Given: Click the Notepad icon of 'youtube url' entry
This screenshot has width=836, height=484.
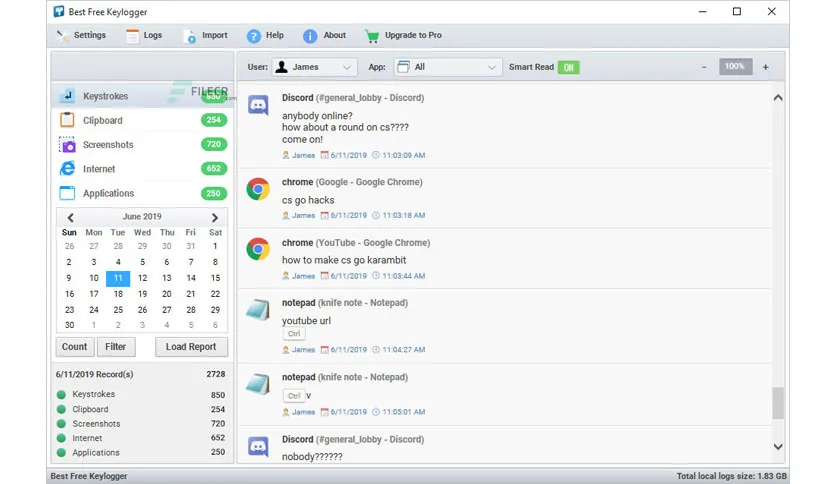Looking at the screenshot, I should 258,310.
